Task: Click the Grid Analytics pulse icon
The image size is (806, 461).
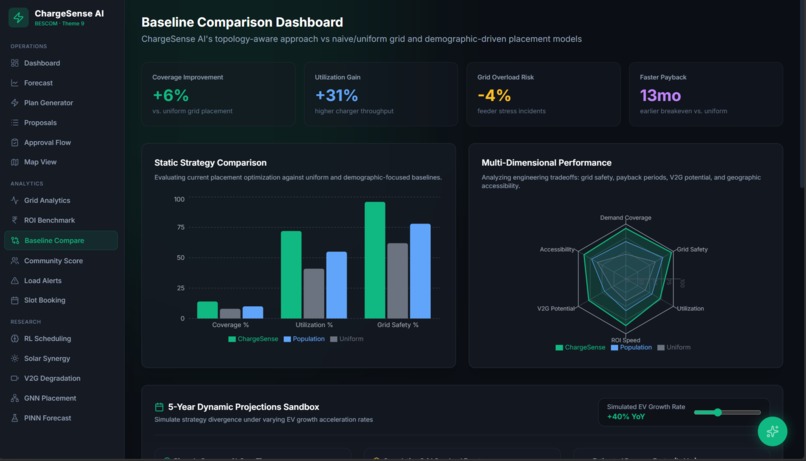Action: tap(14, 200)
